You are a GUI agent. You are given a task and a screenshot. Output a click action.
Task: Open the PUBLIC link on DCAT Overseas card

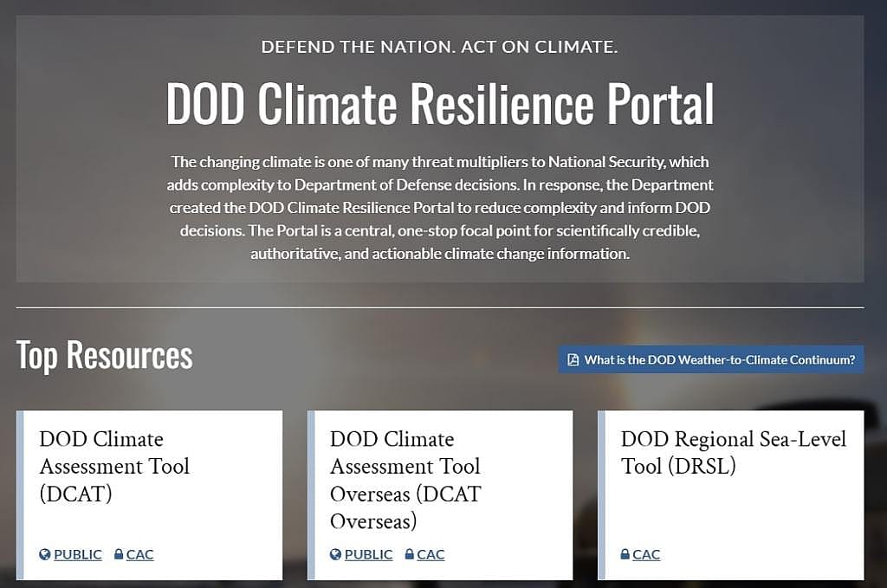pos(368,554)
